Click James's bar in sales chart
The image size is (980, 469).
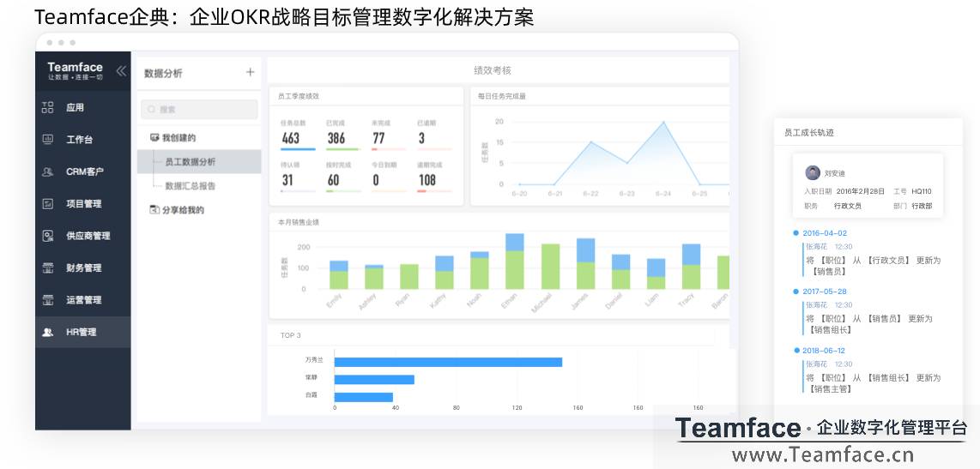(x=585, y=263)
